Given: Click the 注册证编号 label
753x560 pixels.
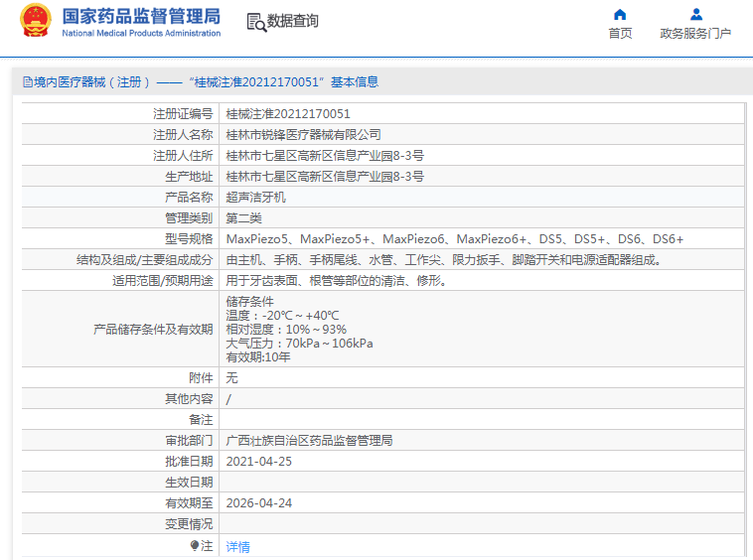Looking at the screenshot, I should pos(183,114).
